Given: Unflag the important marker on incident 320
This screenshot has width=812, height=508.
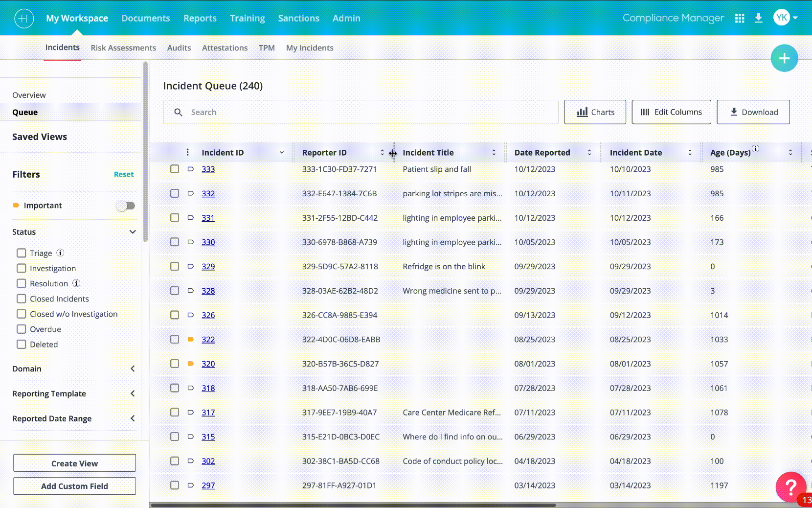Looking at the screenshot, I should [x=191, y=364].
